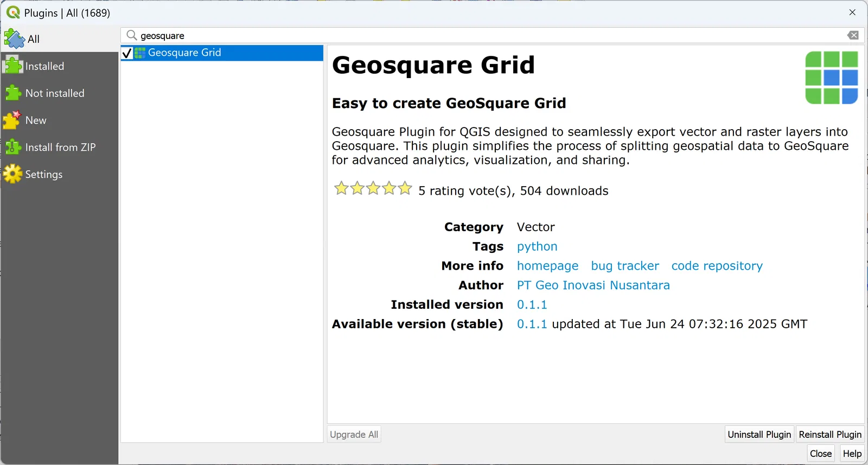Click the Install from ZIP icon
Image resolution: width=868 pixels, height=465 pixels.
(x=12, y=147)
